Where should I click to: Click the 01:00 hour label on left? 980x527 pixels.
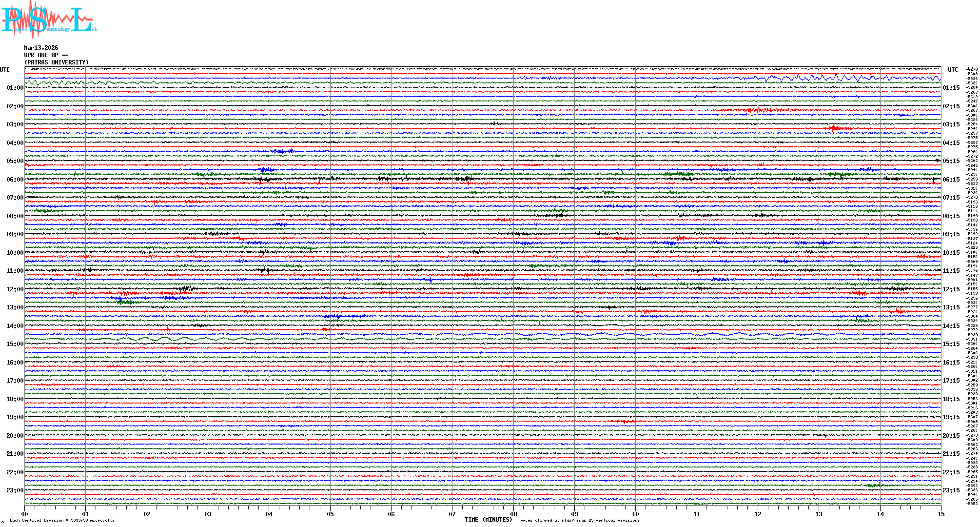[x=15, y=88]
